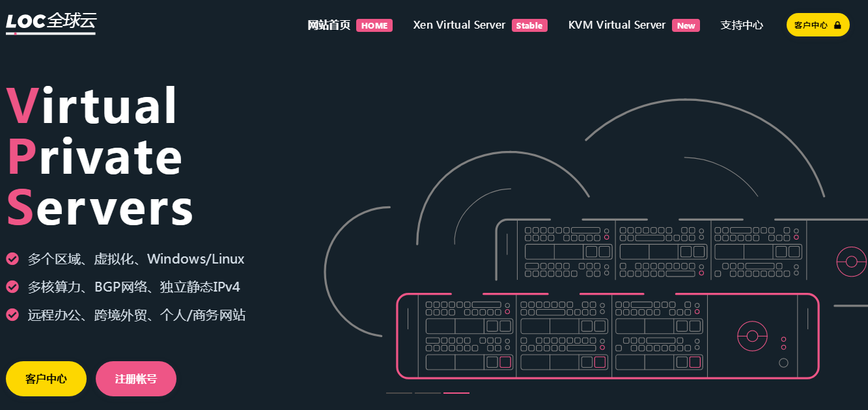Viewport: 868px width, 410px height.
Task: Click the check icon beside 多核算力
Action: 12,287
